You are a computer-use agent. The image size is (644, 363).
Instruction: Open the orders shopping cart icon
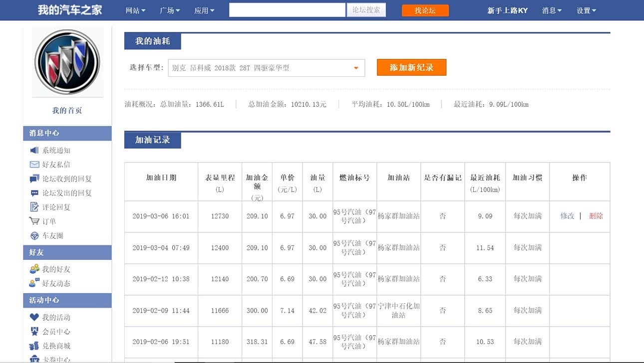[34, 221]
